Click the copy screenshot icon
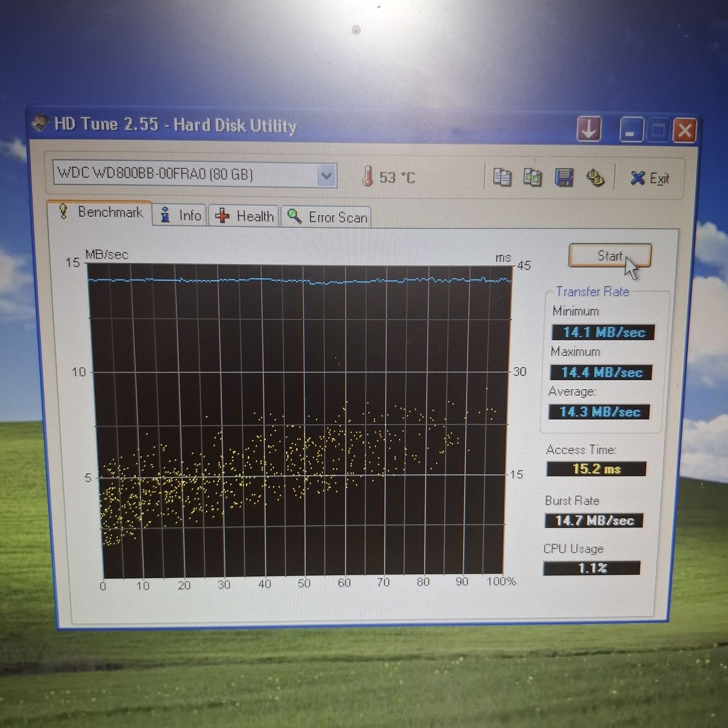 (532, 177)
